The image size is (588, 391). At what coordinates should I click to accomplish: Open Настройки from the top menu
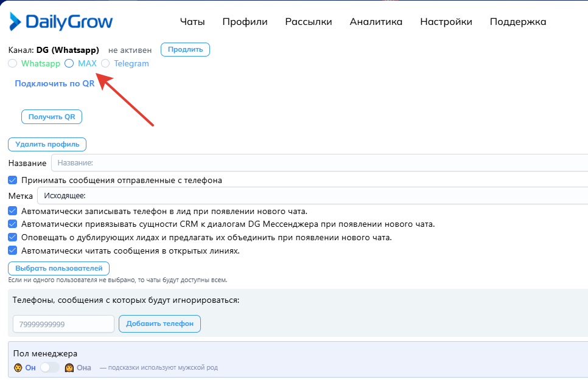click(x=446, y=22)
